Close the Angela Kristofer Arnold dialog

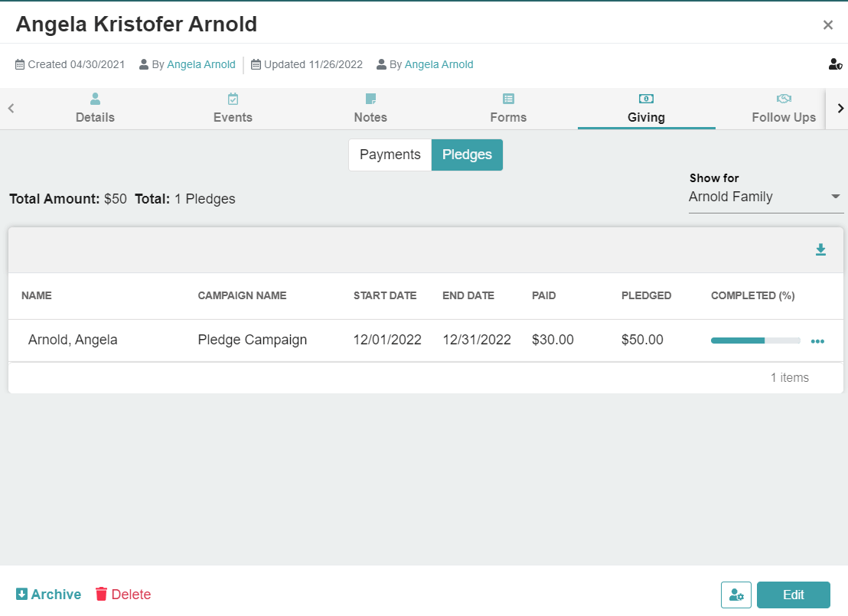(827, 25)
